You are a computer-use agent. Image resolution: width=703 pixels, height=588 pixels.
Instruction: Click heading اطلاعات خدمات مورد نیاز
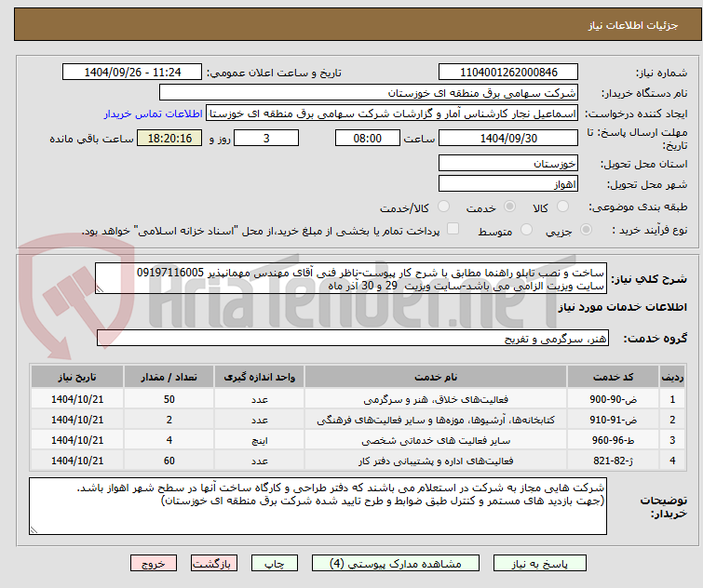tap(622, 307)
